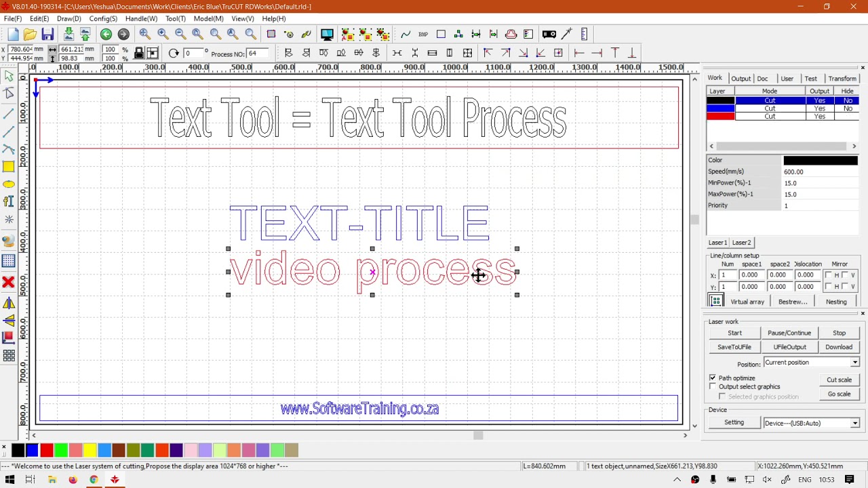Undo with the green back arrow
Viewport: 868px width, 488px height.
106,35
